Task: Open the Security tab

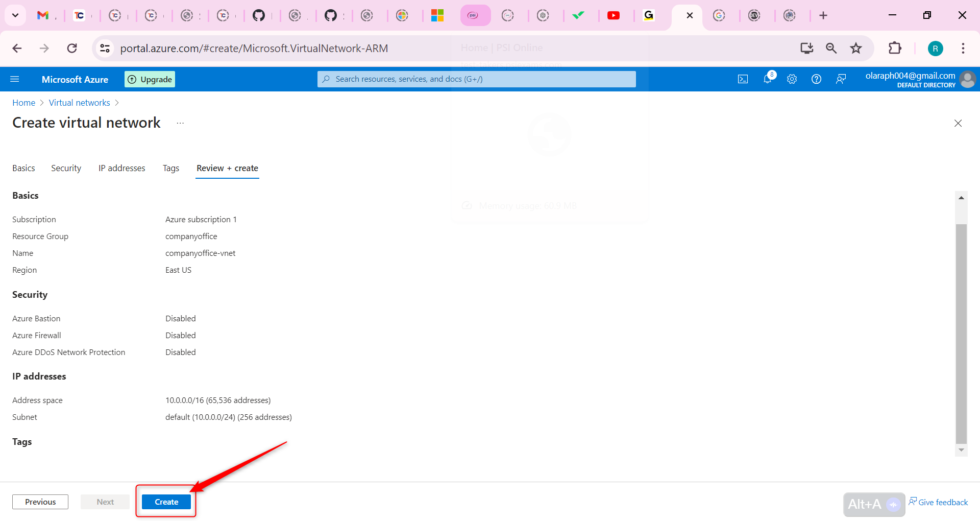Action: coord(66,168)
